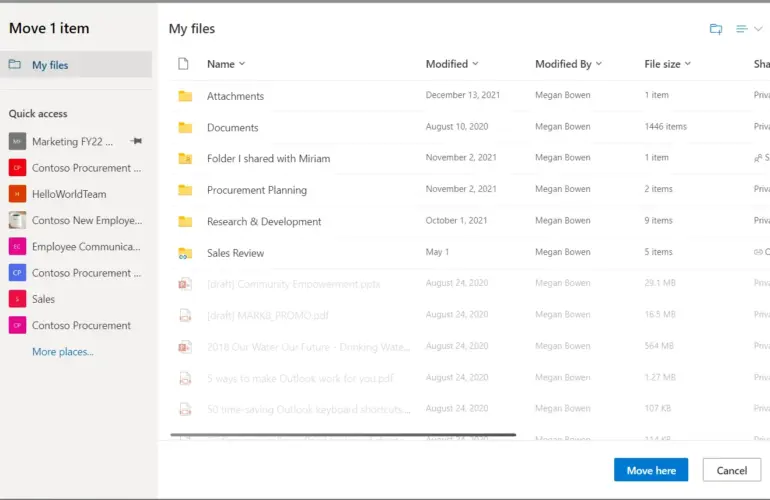The image size is (770, 500).
Task: Click the May 1 modified date
Action: pos(437,252)
